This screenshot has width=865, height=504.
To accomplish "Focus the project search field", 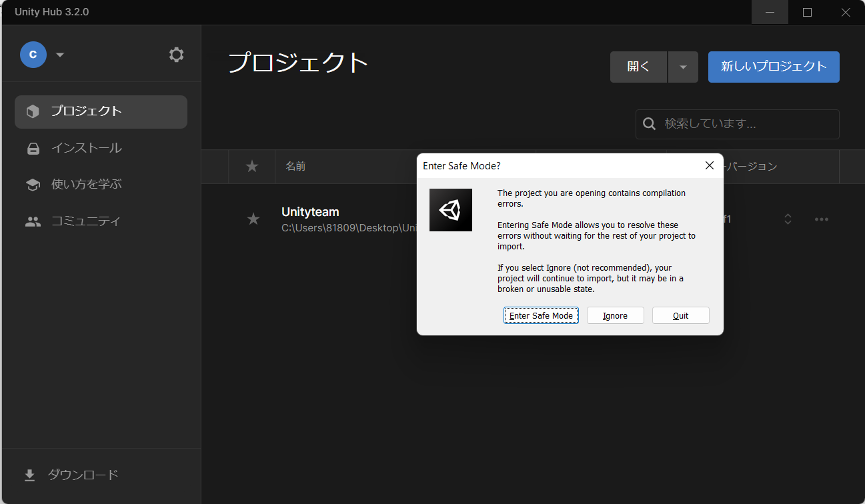I will click(x=738, y=124).
